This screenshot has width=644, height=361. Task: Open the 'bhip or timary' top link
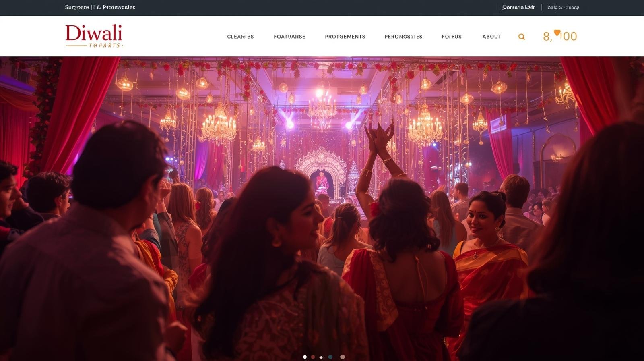pos(563,7)
